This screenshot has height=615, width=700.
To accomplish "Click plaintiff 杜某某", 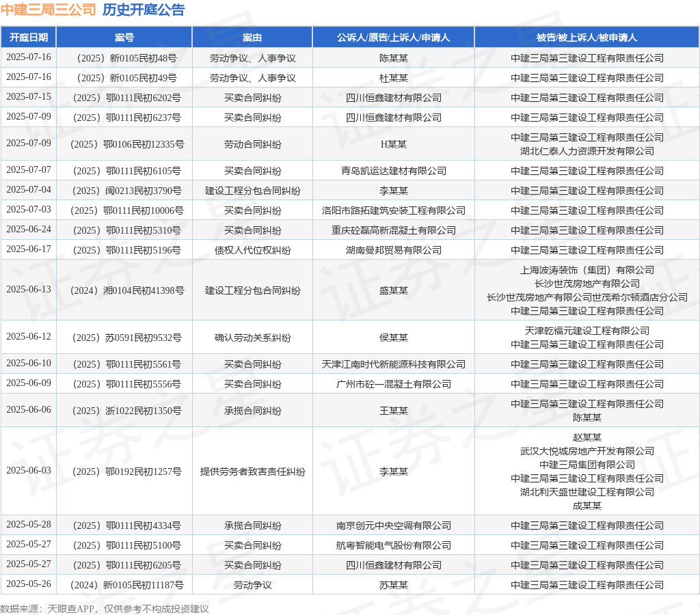I will point(393,78).
